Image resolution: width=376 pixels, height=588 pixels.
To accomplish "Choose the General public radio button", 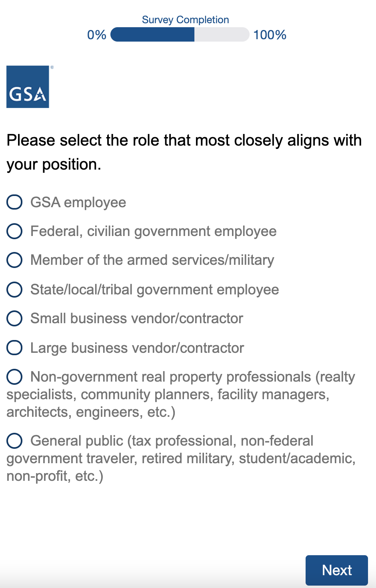I will click(x=14, y=440).
